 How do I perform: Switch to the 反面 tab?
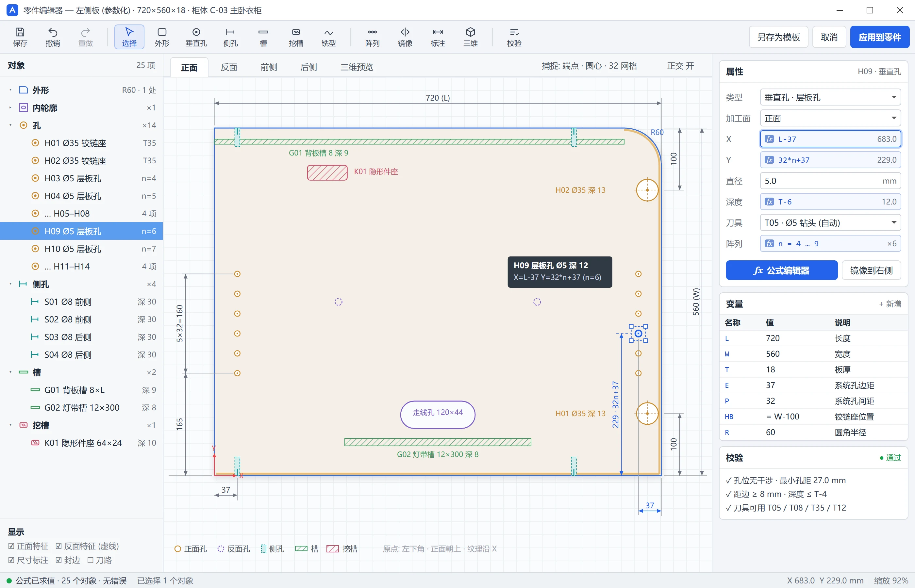click(229, 67)
